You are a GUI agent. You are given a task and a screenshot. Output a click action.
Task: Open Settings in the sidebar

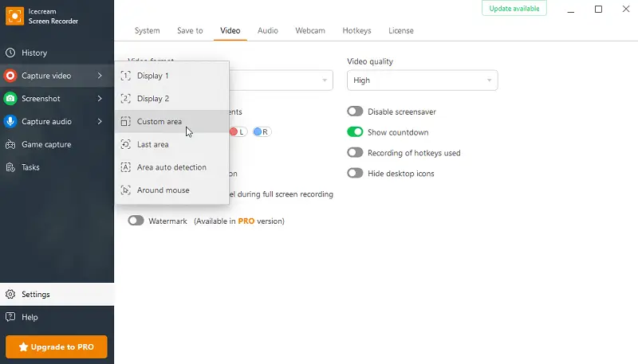(x=57, y=294)
